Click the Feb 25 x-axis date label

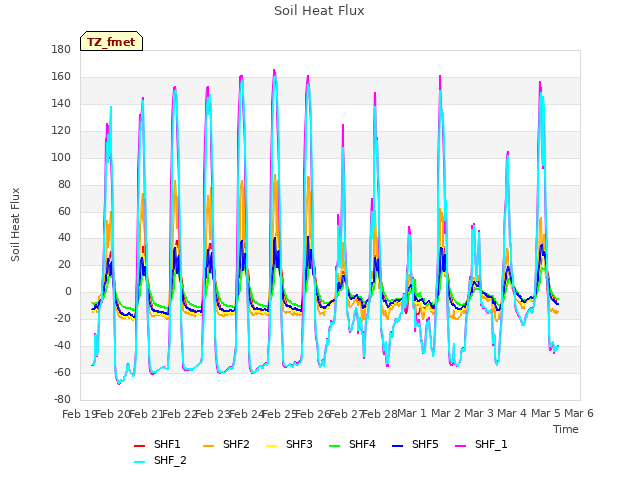280,414
